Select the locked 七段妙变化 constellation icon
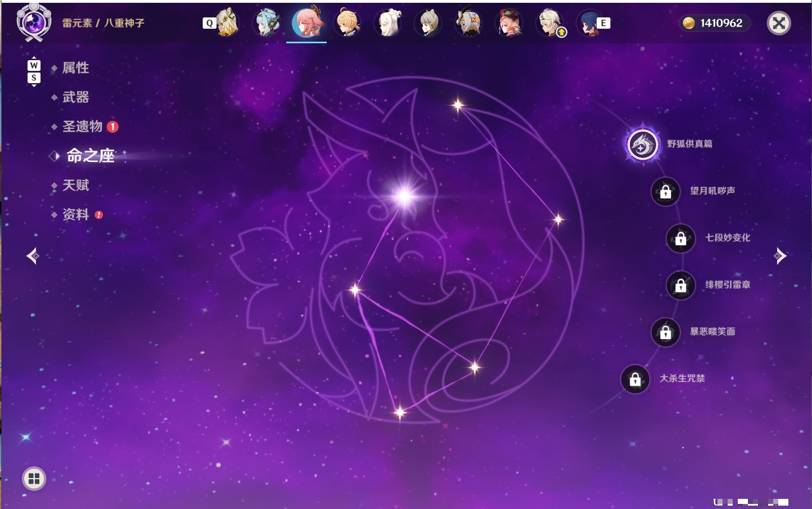 click(x=681, y=238)
